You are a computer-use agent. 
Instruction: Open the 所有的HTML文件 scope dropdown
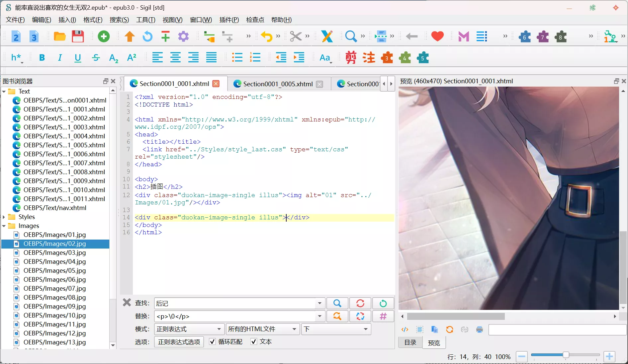pos(262,329)
